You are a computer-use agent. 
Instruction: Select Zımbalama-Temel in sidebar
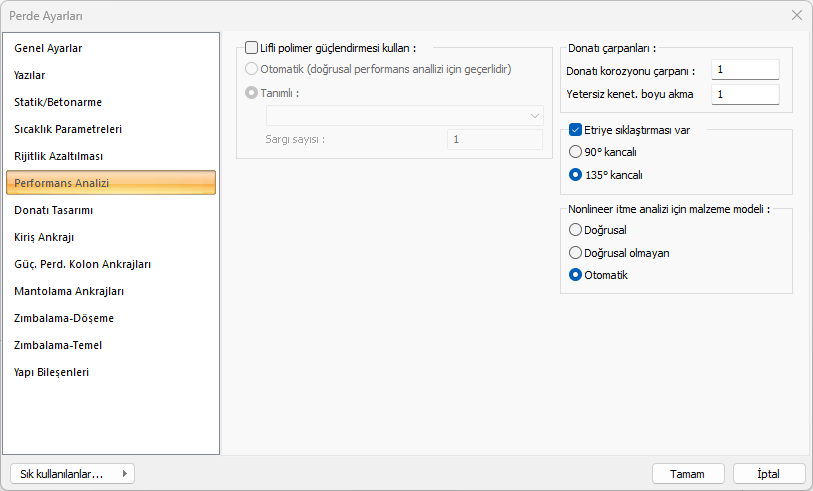58,345
